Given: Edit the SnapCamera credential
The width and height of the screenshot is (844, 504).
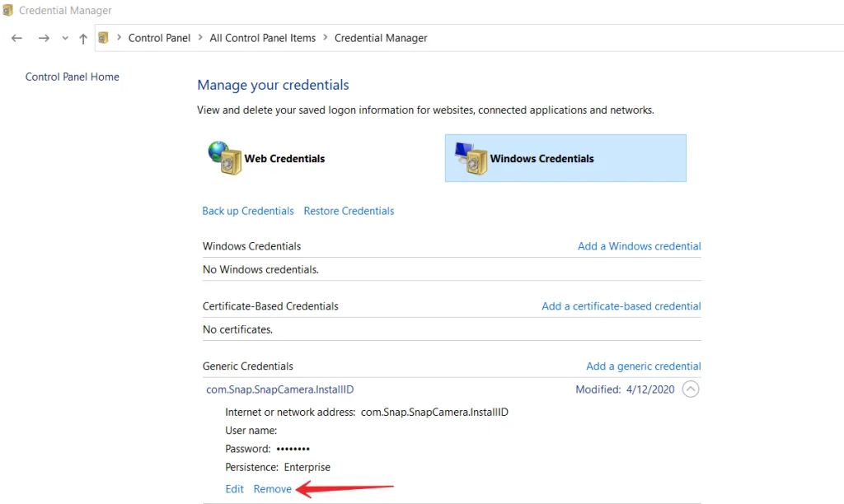Looking at the screenshot, I should pos(235,489).
